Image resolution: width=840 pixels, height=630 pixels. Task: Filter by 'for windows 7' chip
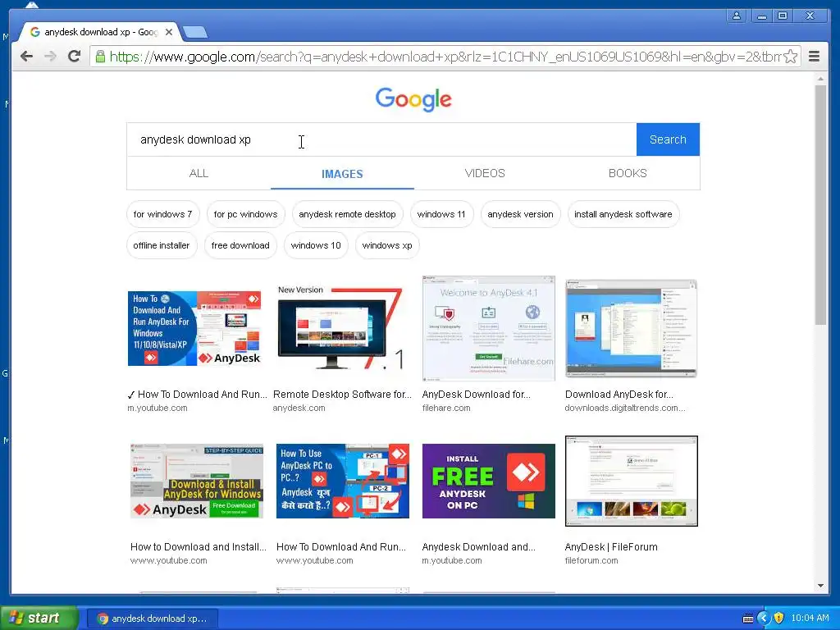(x=163, y=214)
